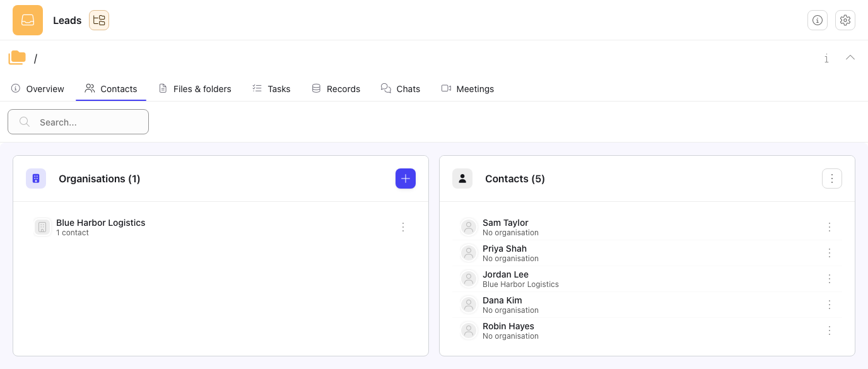Viewport: 868px width, 369px height.
Task: Open the Robin Hayes contact
Action: coord(647,331)
